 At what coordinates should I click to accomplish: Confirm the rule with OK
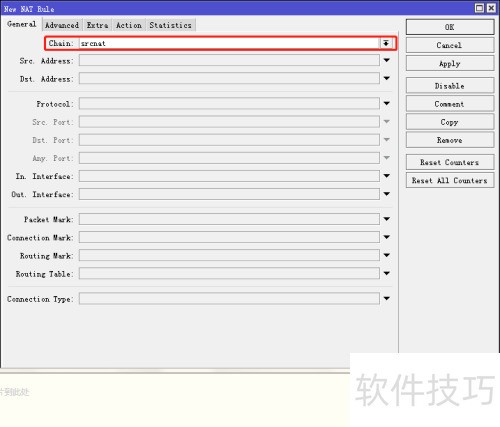coord(450,27)
